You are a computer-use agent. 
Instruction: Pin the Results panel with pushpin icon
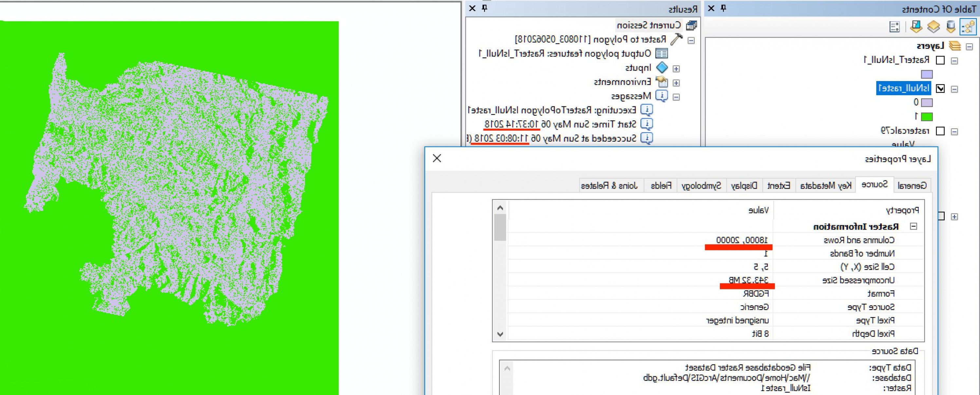pyautogui.click(x=485, y=8)
